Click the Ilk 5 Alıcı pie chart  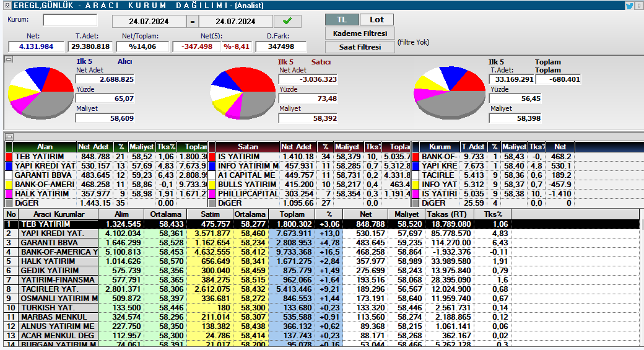(x=41, y=93)
